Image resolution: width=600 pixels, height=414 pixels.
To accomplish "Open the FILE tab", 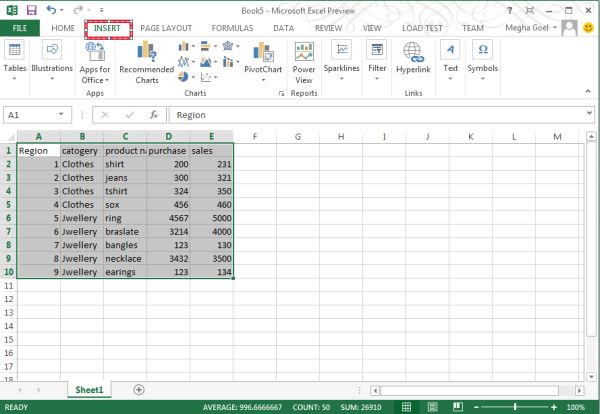I will 20,28.
